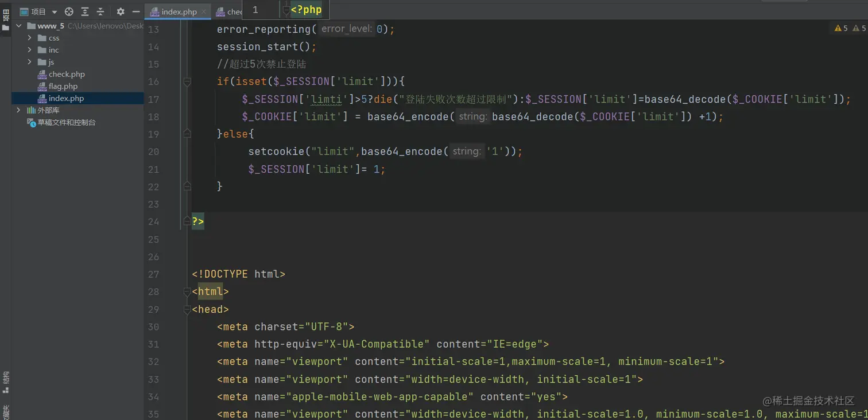Open 项目 vertical tool window tab
868x420 pixels.
(x=6, y=14)
